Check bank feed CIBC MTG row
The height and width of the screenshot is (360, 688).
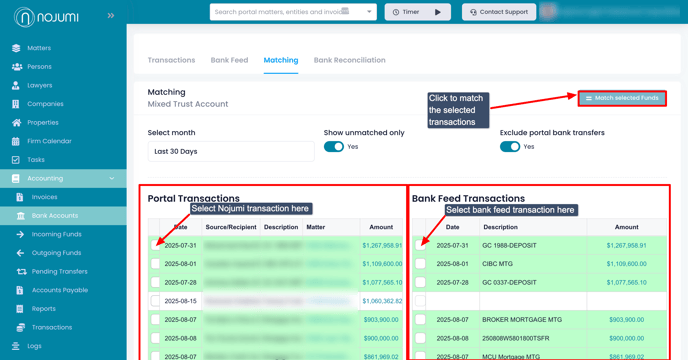[x=420, y=264]
